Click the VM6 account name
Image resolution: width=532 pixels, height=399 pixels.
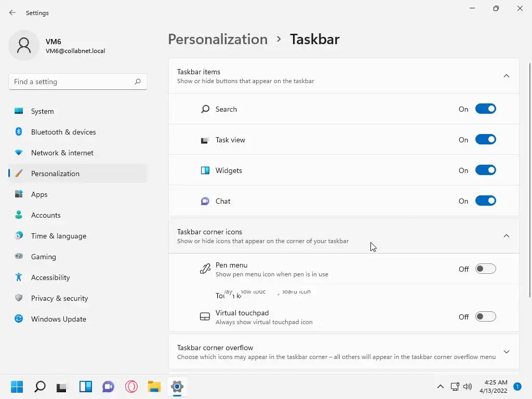coord(54,42)
